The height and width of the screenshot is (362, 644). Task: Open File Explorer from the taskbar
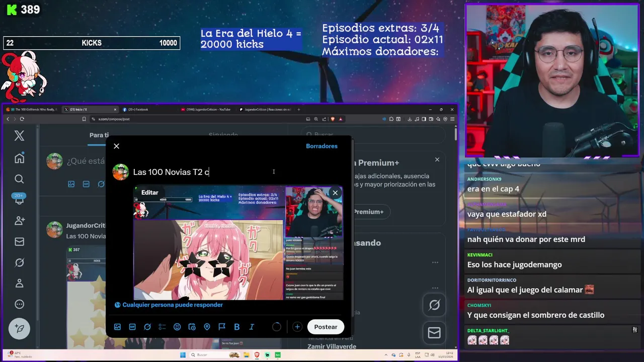pyautogui.click(x=246, y=355)
